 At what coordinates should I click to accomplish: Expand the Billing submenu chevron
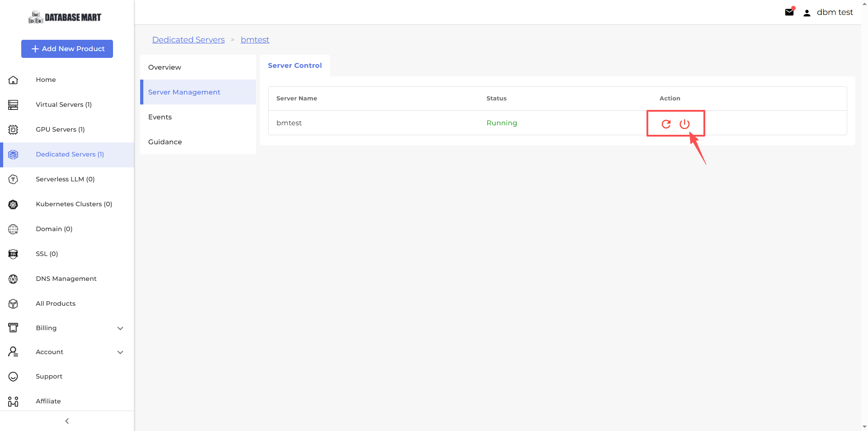pos(120,328)
